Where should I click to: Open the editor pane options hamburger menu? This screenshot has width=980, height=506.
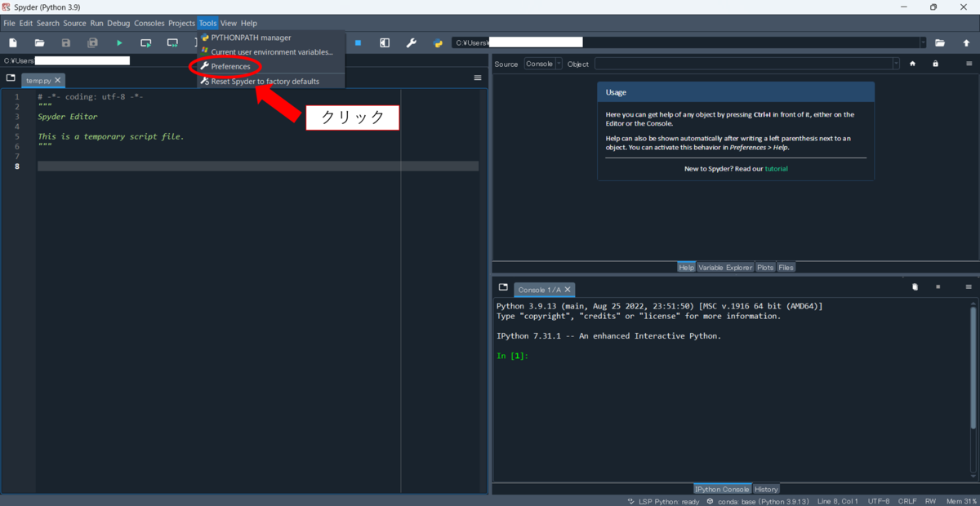[478, 78]
